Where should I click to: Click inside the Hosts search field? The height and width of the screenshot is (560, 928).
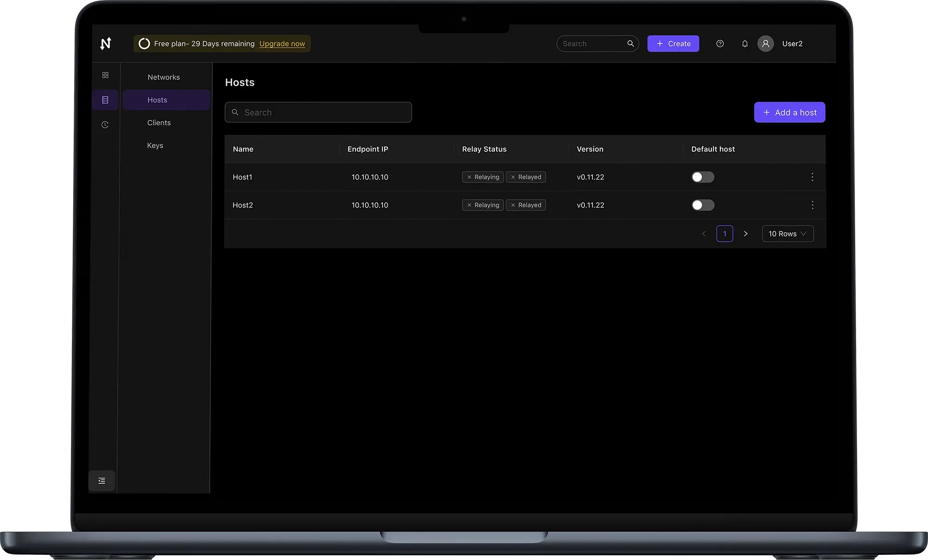(318, 112)
